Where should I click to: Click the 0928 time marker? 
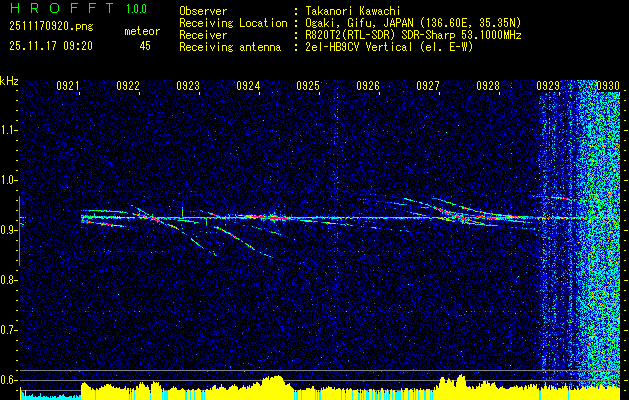point(488,85)
